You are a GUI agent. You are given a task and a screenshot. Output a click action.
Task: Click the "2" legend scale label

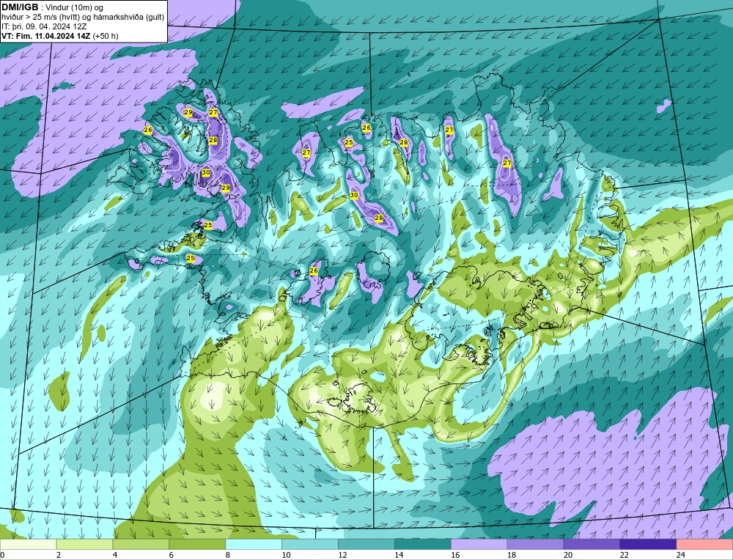point(59,555)
